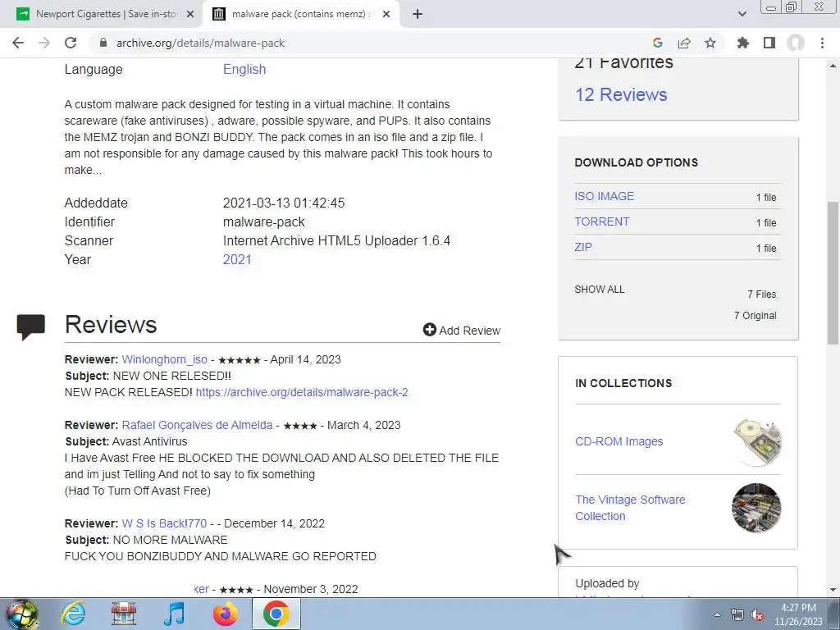Open reviewer W S Is Back!770 profile
This screenshot has height=630, width=840.
[164, 523]
